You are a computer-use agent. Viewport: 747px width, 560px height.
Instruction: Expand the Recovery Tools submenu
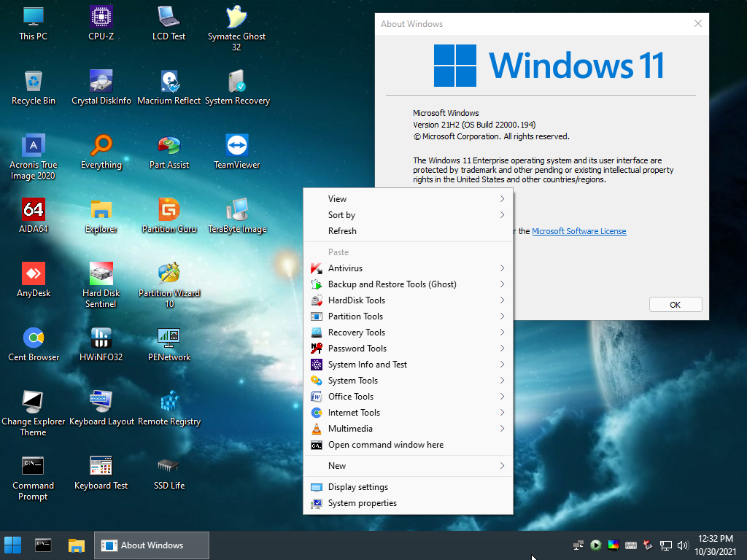coord(408,332)
